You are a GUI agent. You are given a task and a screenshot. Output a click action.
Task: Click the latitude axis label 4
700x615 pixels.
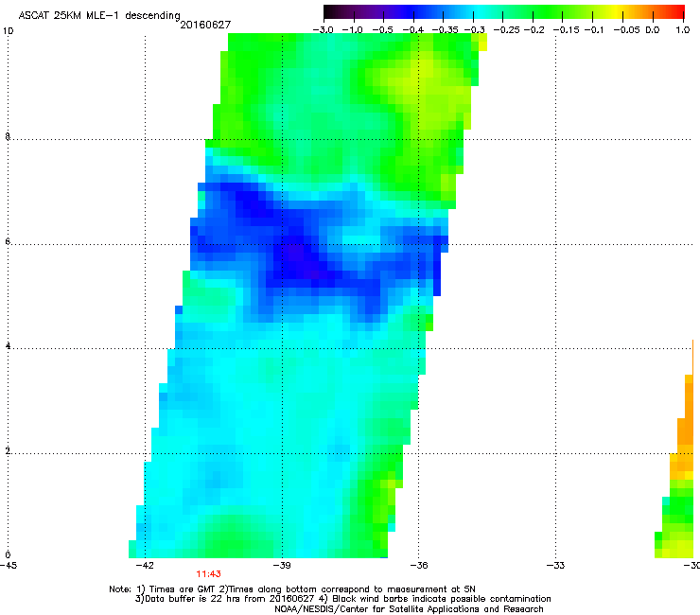[x=8, y=345]
